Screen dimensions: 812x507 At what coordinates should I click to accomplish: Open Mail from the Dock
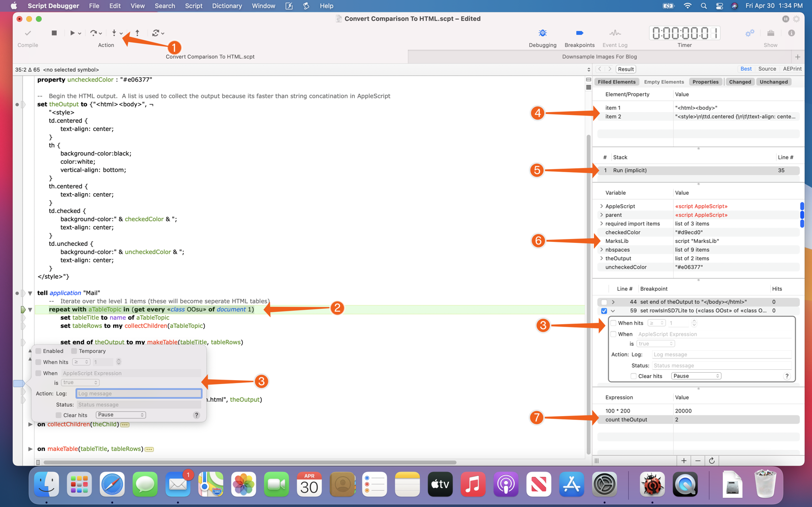tap(178, 485)
